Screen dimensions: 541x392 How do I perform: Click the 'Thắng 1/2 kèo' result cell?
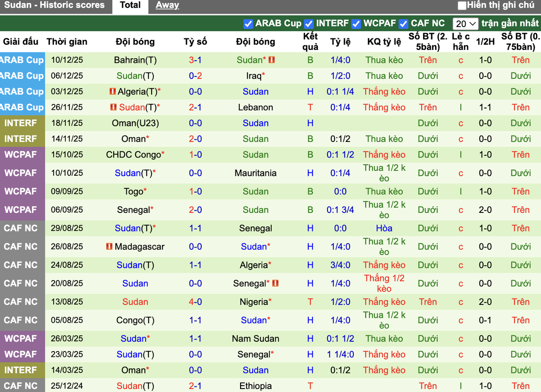click(384, 283)
